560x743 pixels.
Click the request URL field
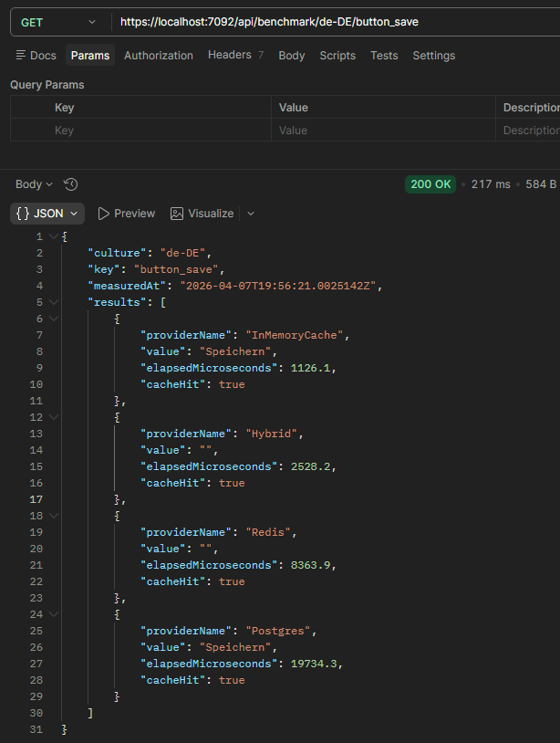[328, 22]
